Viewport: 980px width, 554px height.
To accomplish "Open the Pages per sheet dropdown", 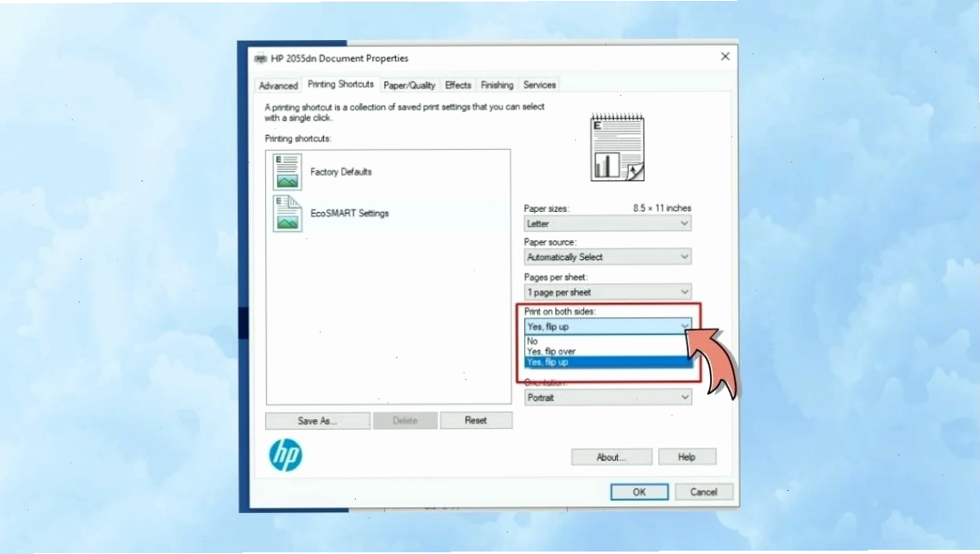I will click(x=608, y=292).
